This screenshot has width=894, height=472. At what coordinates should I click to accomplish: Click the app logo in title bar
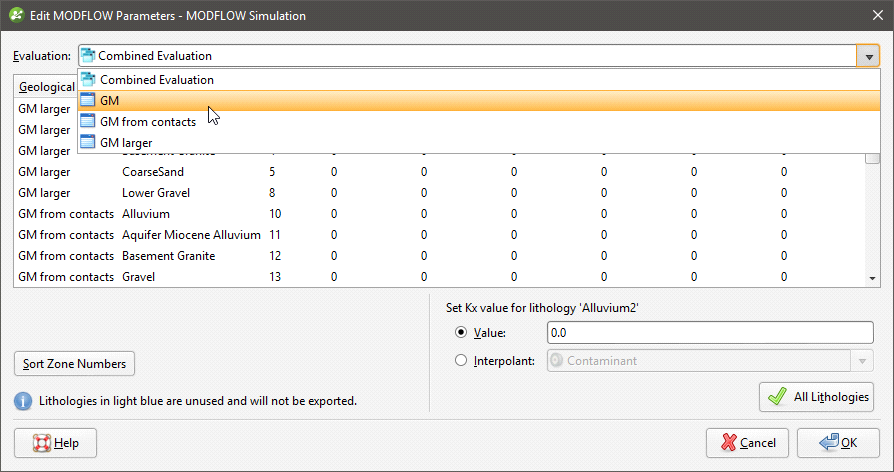[17, 15]
